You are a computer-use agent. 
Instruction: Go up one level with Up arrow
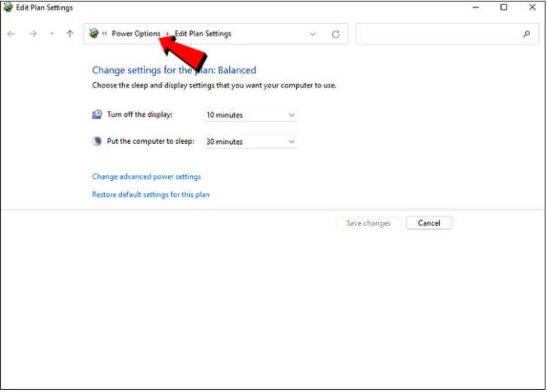point(70,34)
